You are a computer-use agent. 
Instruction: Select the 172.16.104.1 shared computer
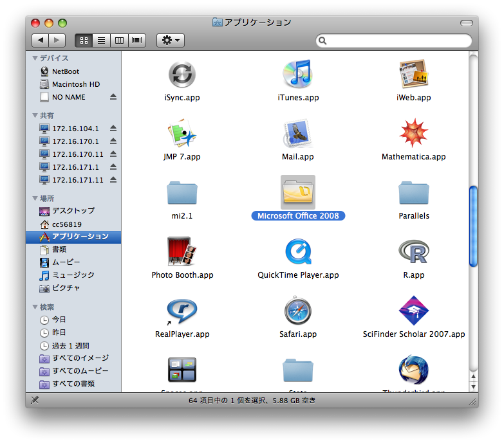(x=73, y=129)
